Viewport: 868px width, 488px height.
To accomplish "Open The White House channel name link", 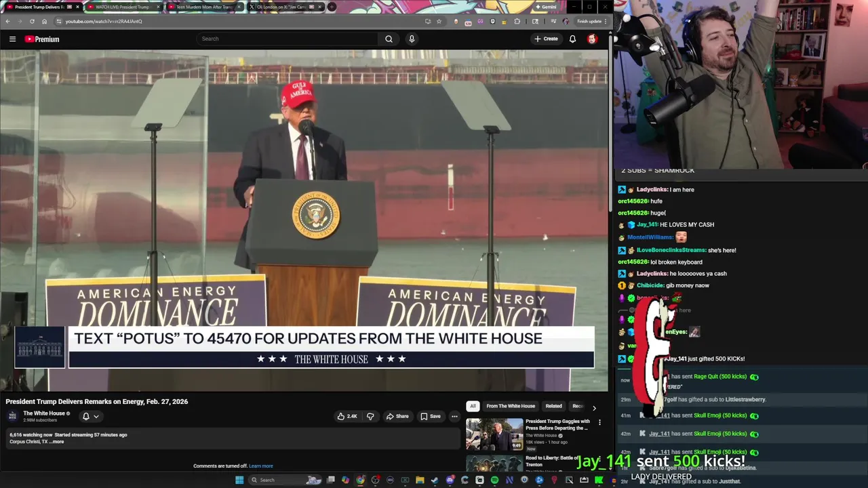I will click(44, 413).
